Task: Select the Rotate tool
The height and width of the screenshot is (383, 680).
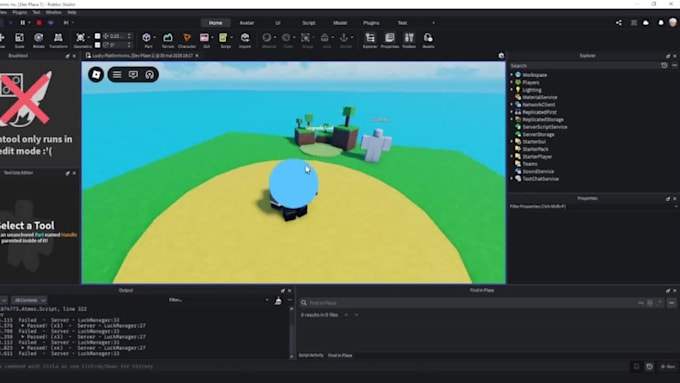Action: tap(39, 40)
